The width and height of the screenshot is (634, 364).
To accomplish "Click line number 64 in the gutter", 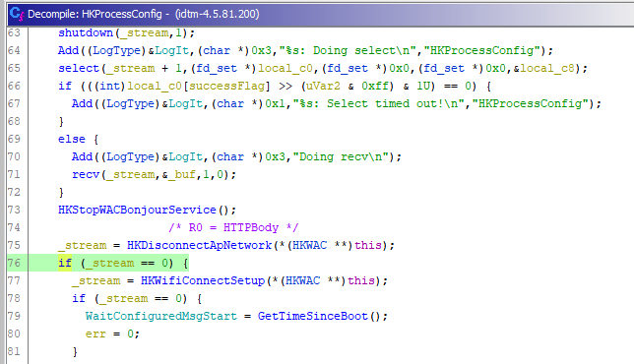I will coord(14,50).
